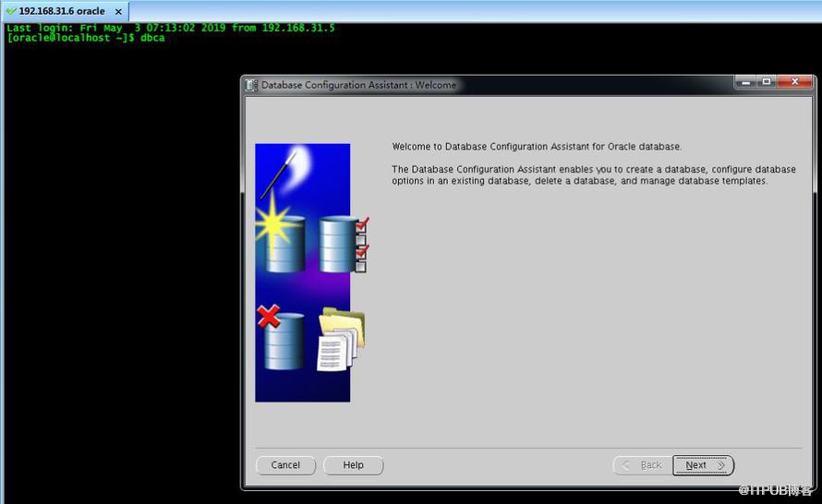
Task: Maximize the Database Configuration Assistant window
Action: coord(766,82)
